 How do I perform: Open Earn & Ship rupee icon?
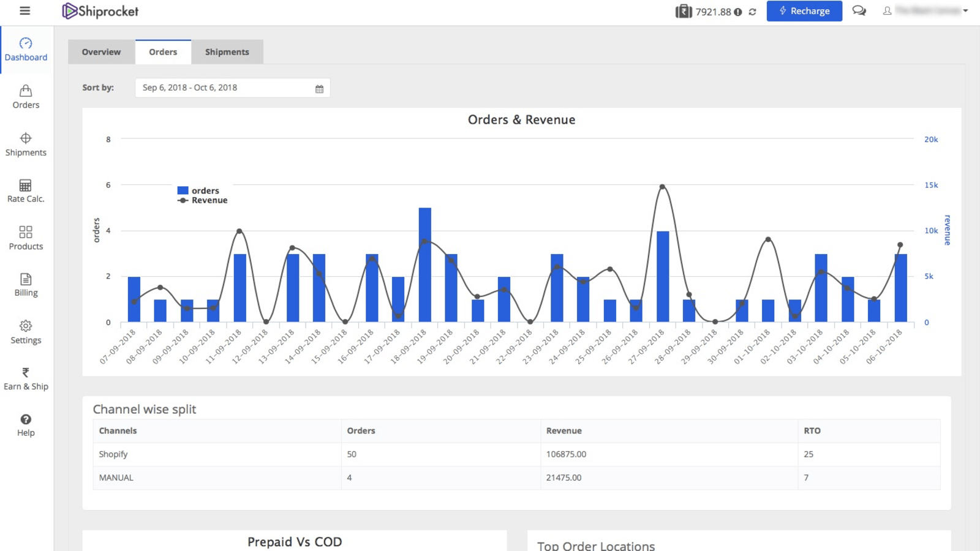click(x=25, y=378)
